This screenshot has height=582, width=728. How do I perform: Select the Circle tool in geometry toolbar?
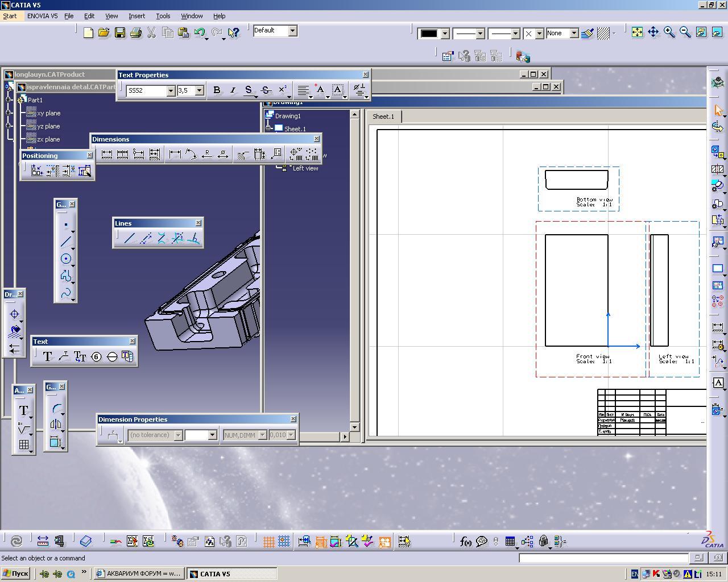coord(66,259)
